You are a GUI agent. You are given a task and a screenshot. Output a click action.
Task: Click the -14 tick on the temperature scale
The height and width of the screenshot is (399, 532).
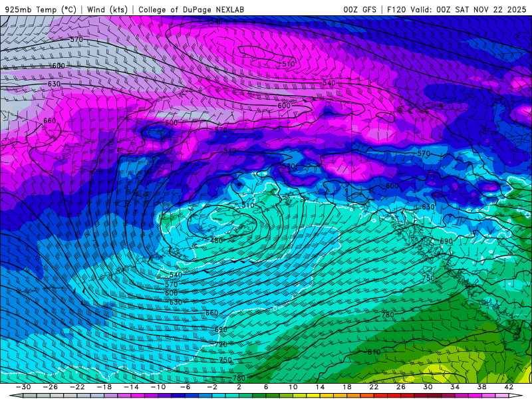[131, 387]
